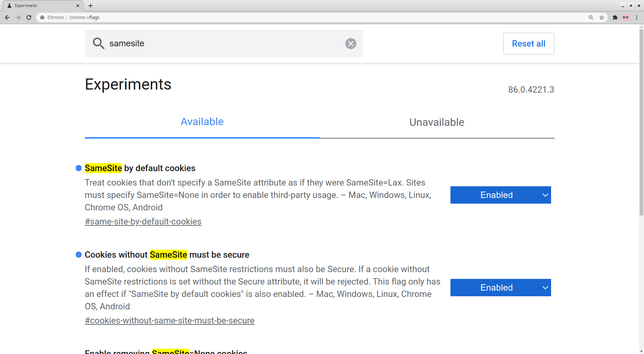The height and width of the screenshot is (354, 644).
Task: Reload the chrome://flags page
Action: pyautogui.click(x=29, y=17)
